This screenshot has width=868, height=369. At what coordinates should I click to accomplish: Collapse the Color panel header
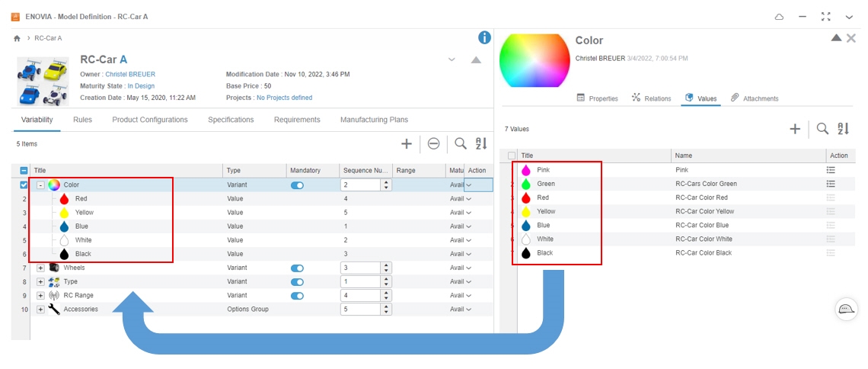(x=837, y=38)
